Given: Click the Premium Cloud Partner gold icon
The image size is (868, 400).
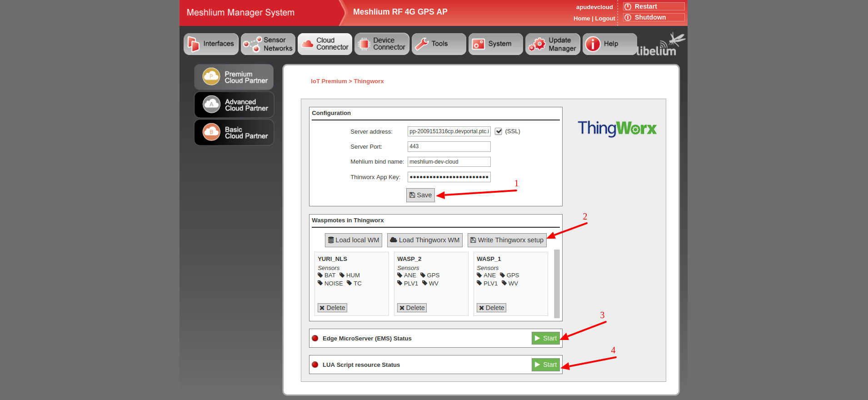Looking at the screenshot, I should point(211,76).
